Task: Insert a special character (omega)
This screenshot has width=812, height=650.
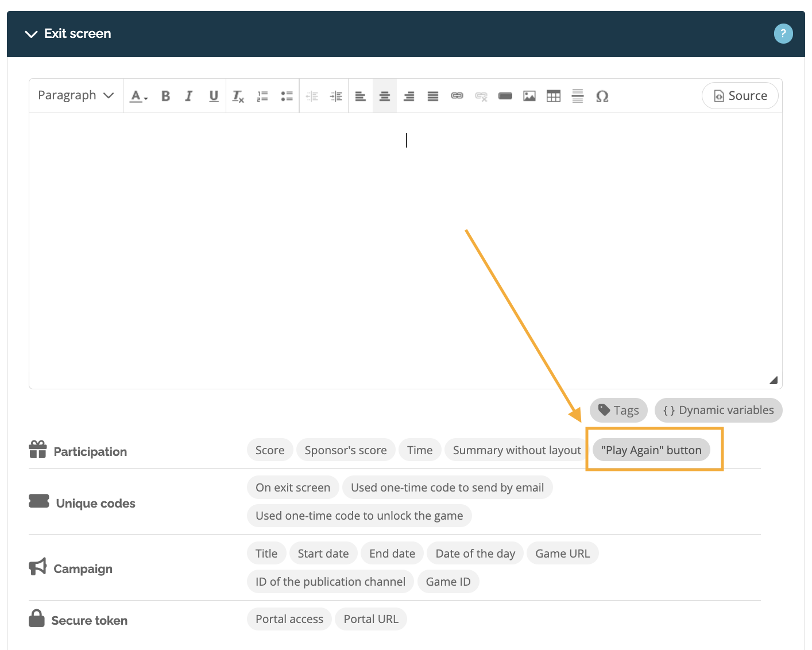Action: click(602, 96)
